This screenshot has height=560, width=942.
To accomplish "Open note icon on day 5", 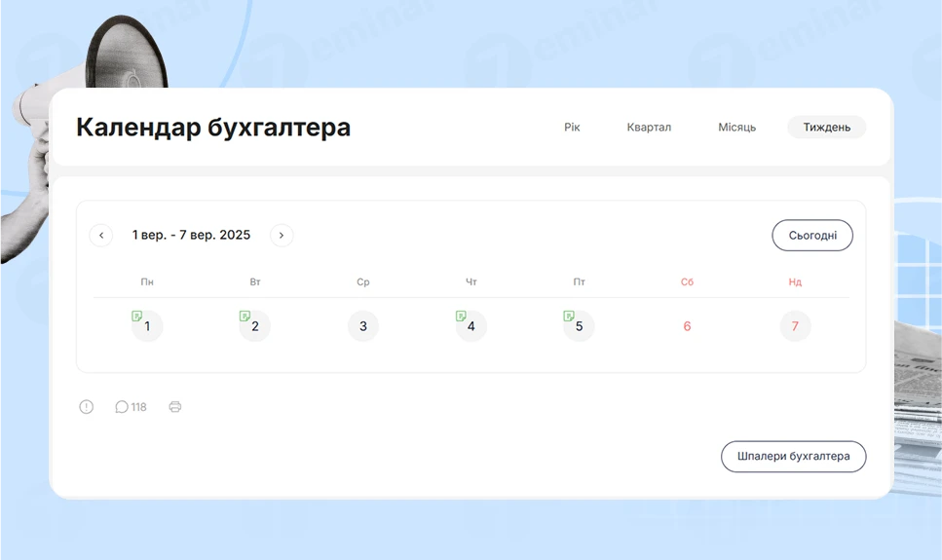I will (x=568, y=316).
